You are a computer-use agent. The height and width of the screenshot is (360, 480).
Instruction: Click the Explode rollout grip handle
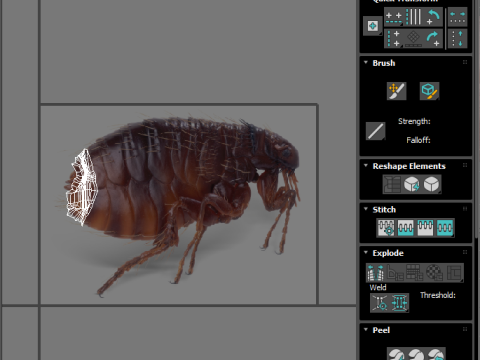[x=465, y=252]
